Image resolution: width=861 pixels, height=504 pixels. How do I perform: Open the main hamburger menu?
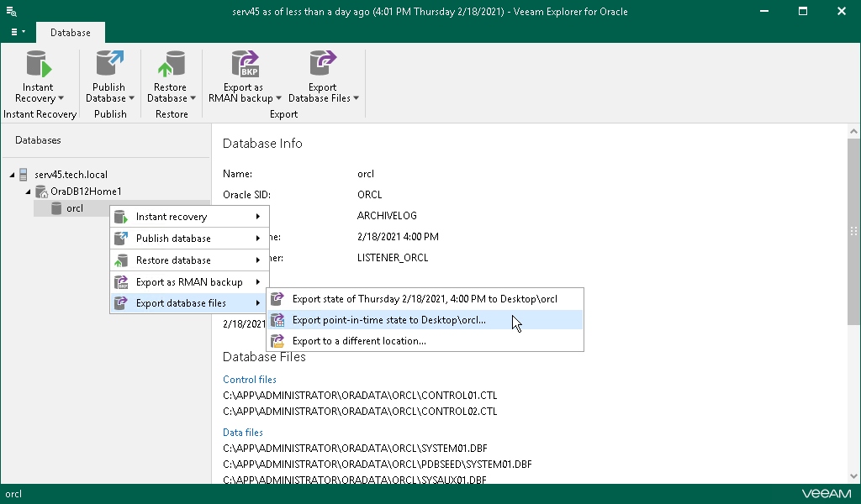[18, 33]
